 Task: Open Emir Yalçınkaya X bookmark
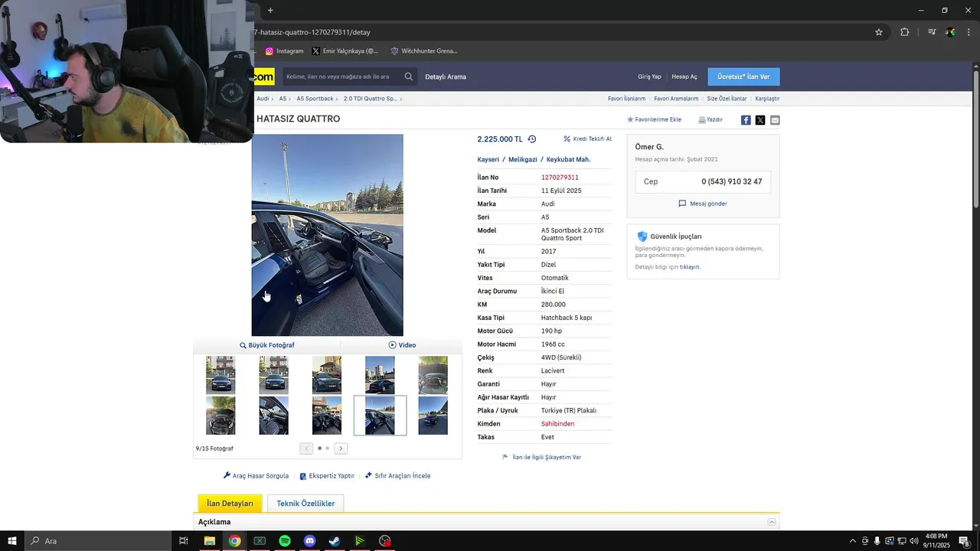(345, 51)
